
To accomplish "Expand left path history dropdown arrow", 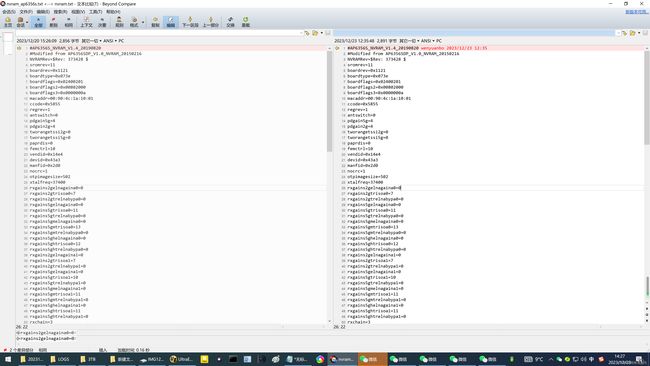I will point(301,33).
